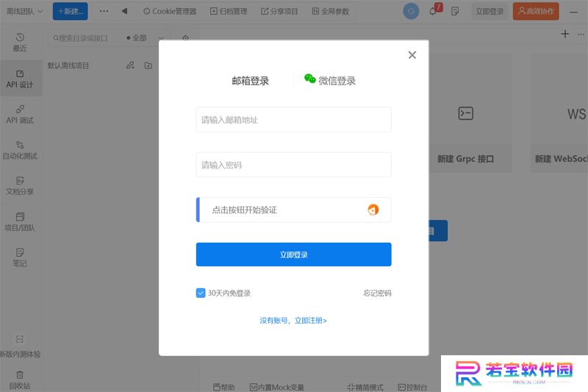Open the 没有账号，立即注册 link
The width and height of the screenshot is (588, 392).
[293, 321]
